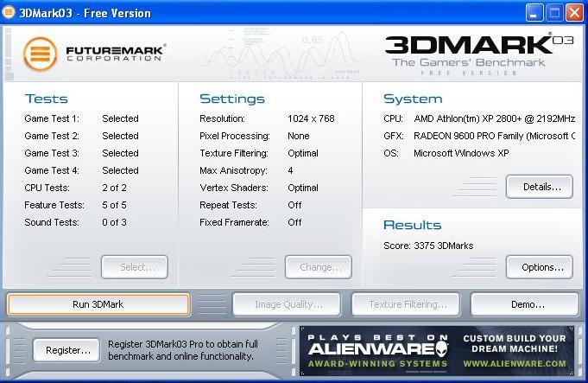Click the Pixel Processing 'None' value
The image size is (588, 383).
point(299,136)
